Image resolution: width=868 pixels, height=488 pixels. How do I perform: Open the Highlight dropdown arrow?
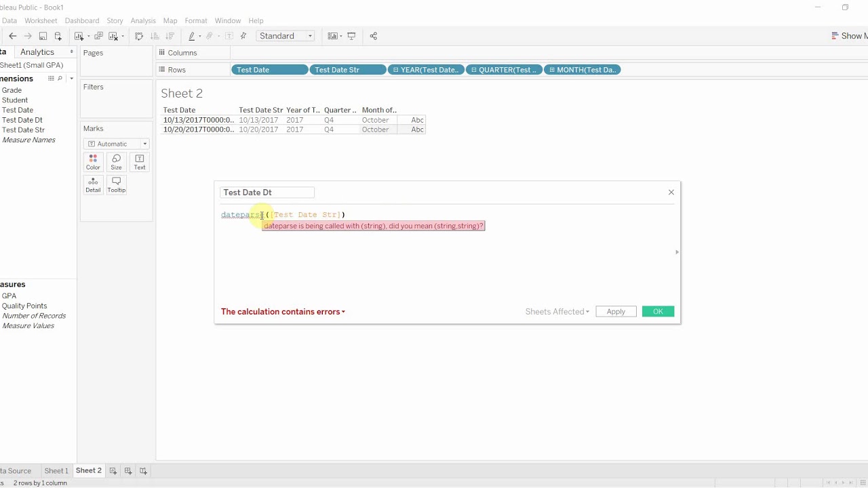(199, 37)
